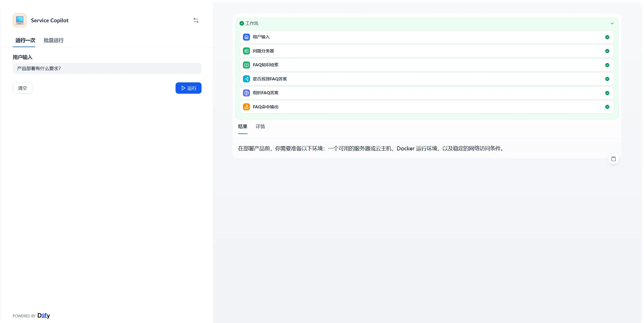
Task: Expand the FAQ命中输出 workflow node row
Action: click(427, 107)
